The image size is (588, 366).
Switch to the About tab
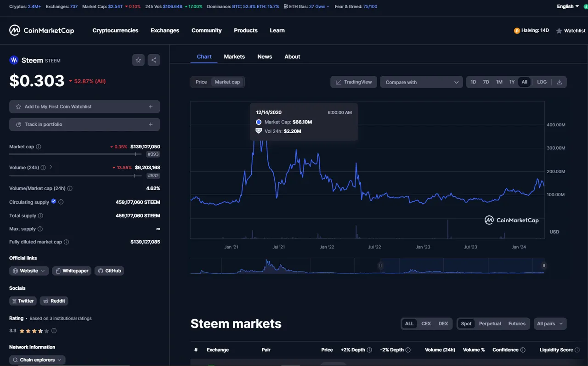[x=292, y=56]
